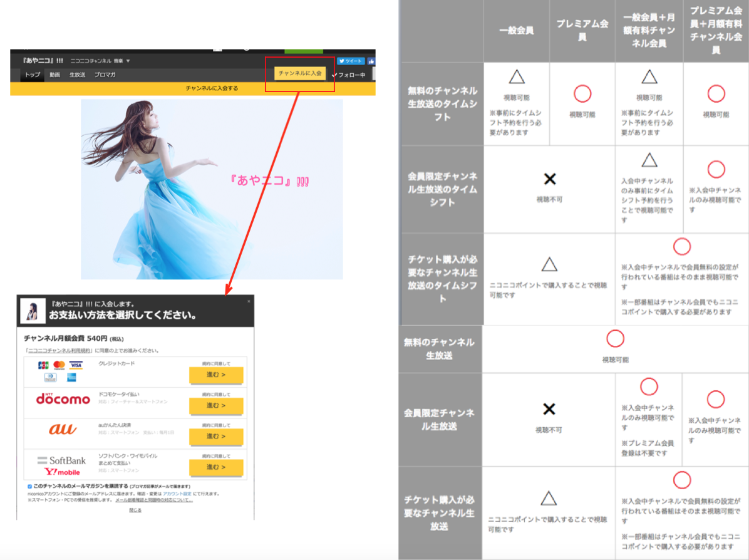Viewport: 749px width, 560px height.
Task: Open the アカウント設定 link
Action: click(x=177, y=494)
